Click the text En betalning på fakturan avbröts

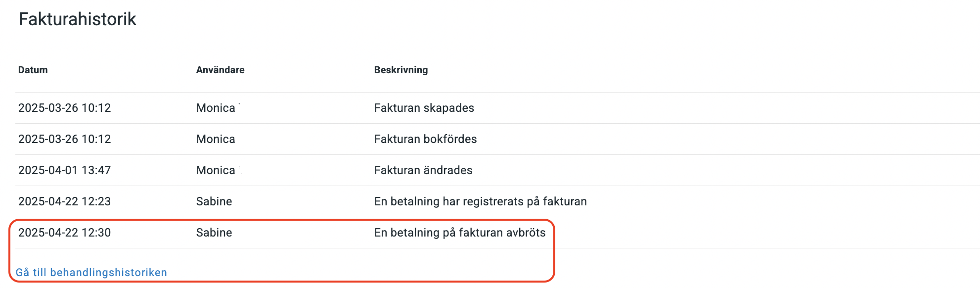click(459, 232)
